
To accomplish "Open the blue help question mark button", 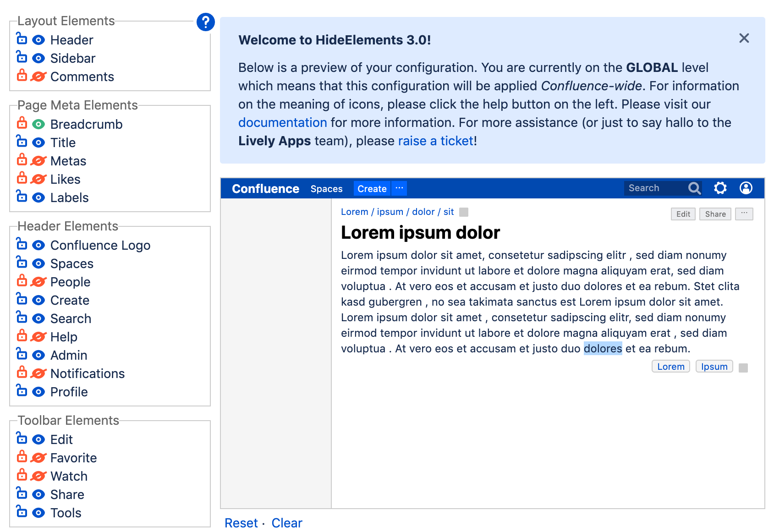I will (206, 22).
